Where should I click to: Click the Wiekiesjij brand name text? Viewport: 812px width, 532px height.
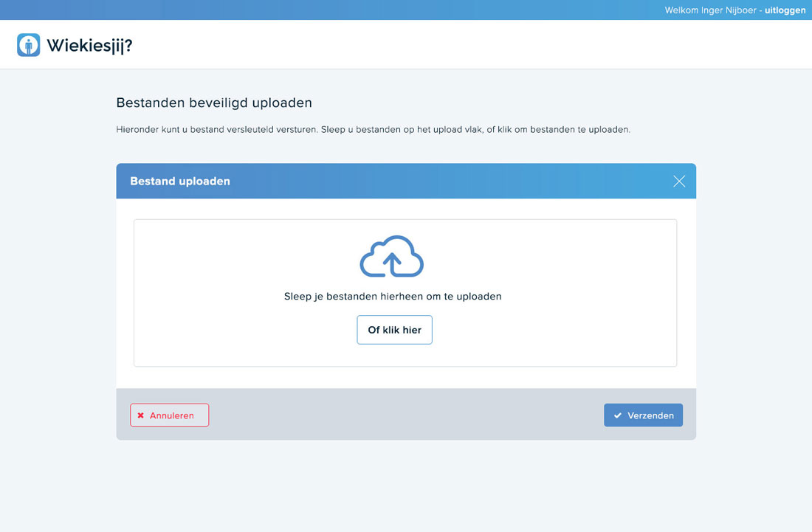[x=89, y=44]
